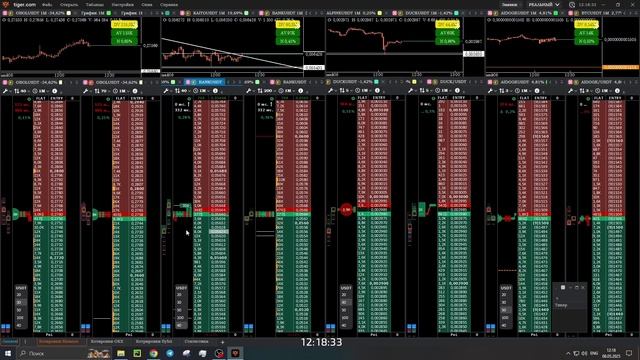Open wrench settings in the DUCK/USDT order book
The width and height of the screenshot is (640, 360).
coord(411,90)
